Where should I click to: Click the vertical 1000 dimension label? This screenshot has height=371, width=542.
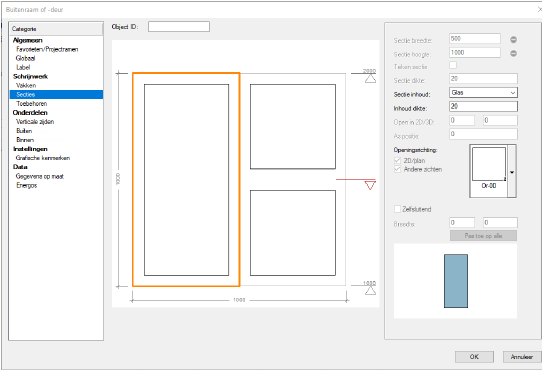(x=118, y=179)
